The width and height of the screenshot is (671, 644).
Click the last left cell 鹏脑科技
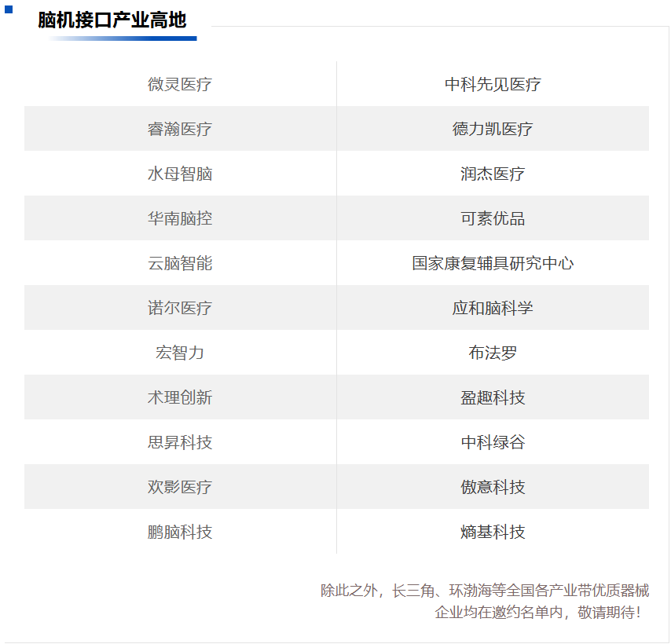click(180, 532)
